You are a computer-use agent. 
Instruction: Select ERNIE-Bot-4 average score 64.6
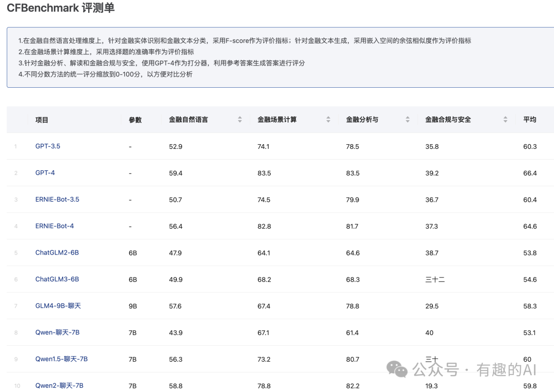pyautogui.click(x=530, y=226)
